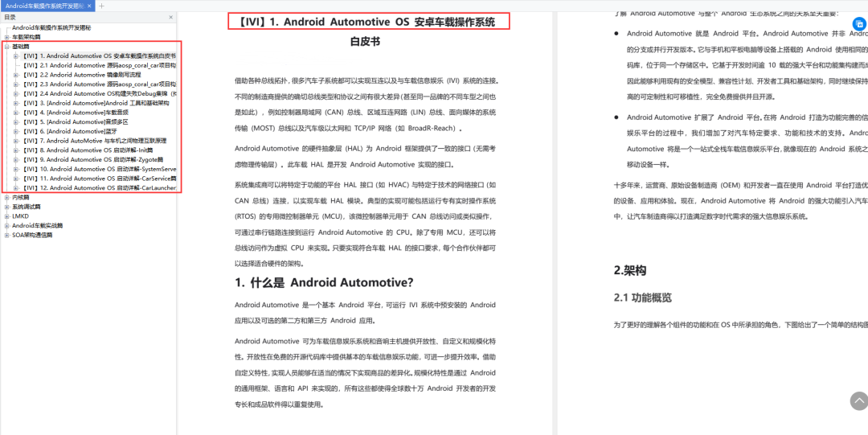The height and width of the screenshot is (435, 868).
Task: Collapse the 基础篇 tree node
Action: coord(6,46)
